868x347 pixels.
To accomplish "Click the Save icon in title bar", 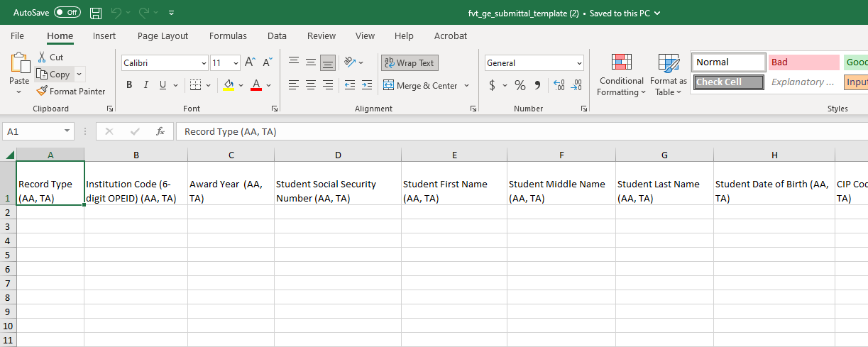I will (96, 13).
